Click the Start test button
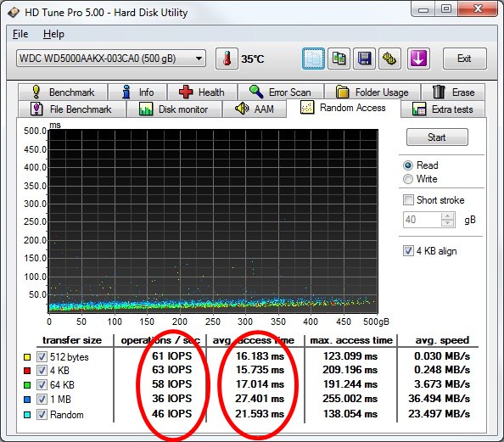Viewport: 504px width, 442px height. (437, 137)
